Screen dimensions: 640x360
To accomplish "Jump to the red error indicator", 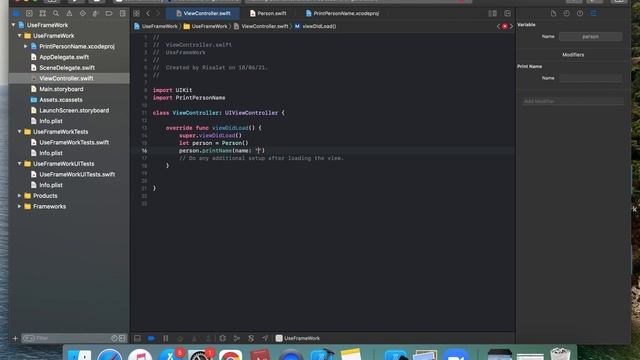I will click(x=505, y=26).
